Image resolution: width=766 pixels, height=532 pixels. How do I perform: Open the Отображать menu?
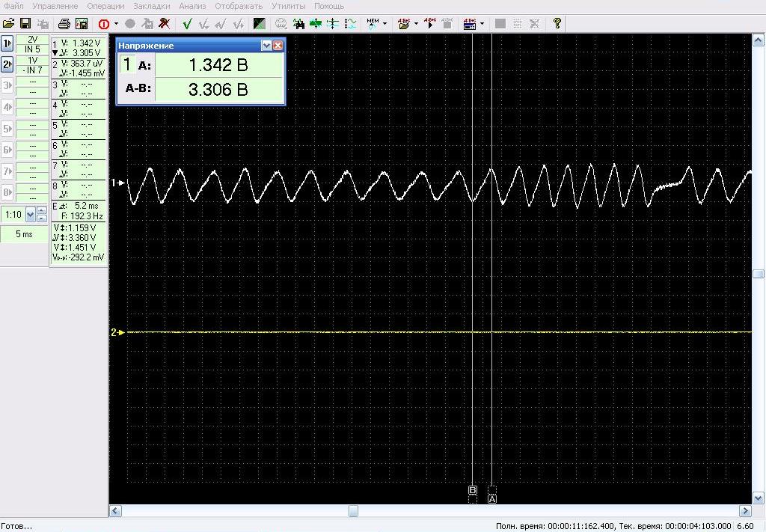tap(239, 6)
